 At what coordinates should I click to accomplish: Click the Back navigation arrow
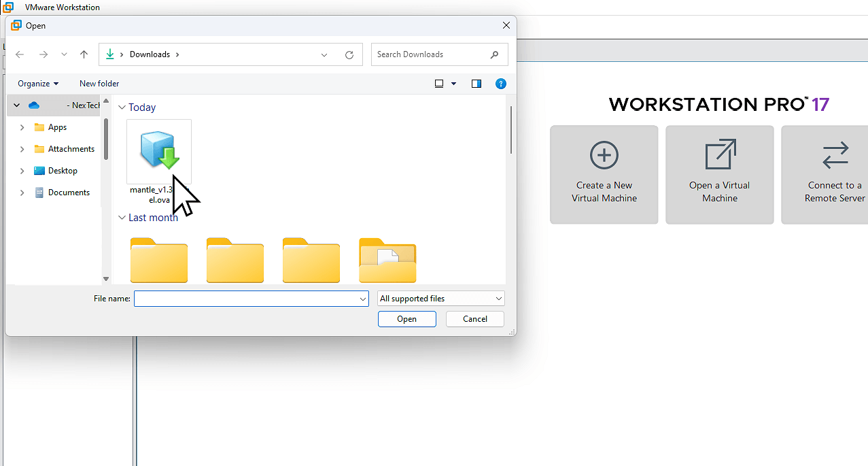coord(19,54)
